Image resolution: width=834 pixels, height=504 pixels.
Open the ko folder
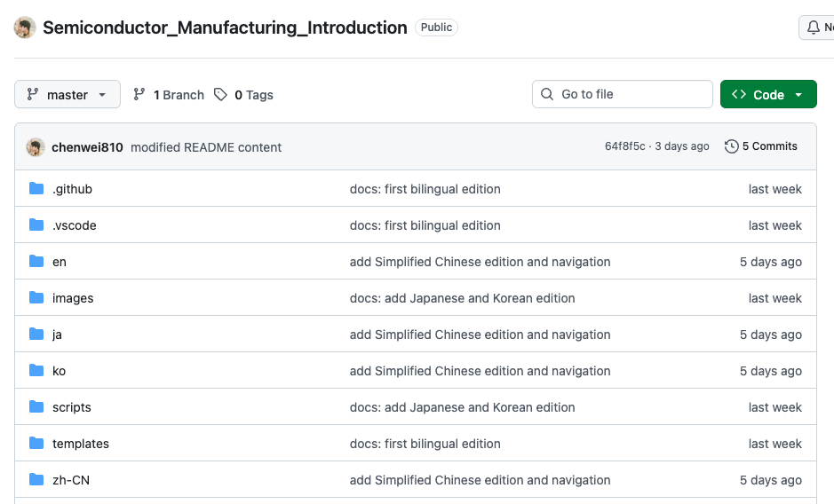59,371
